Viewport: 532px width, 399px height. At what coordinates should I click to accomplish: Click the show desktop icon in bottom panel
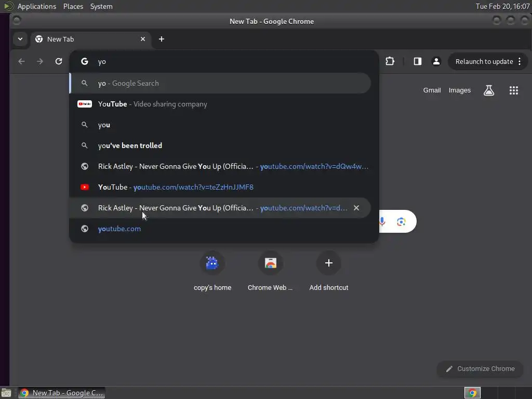click(x=6, y=393)
